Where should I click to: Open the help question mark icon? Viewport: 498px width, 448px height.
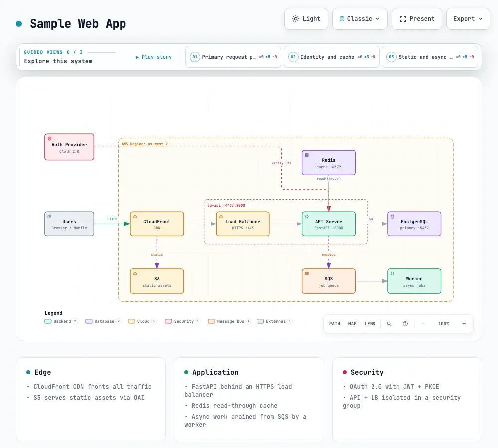click(x=405, y=324)
